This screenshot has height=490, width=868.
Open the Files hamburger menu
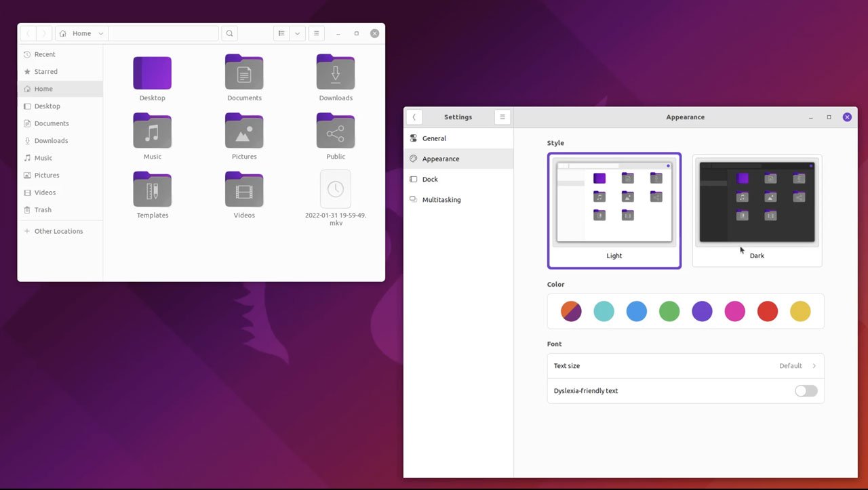[316, 33]
